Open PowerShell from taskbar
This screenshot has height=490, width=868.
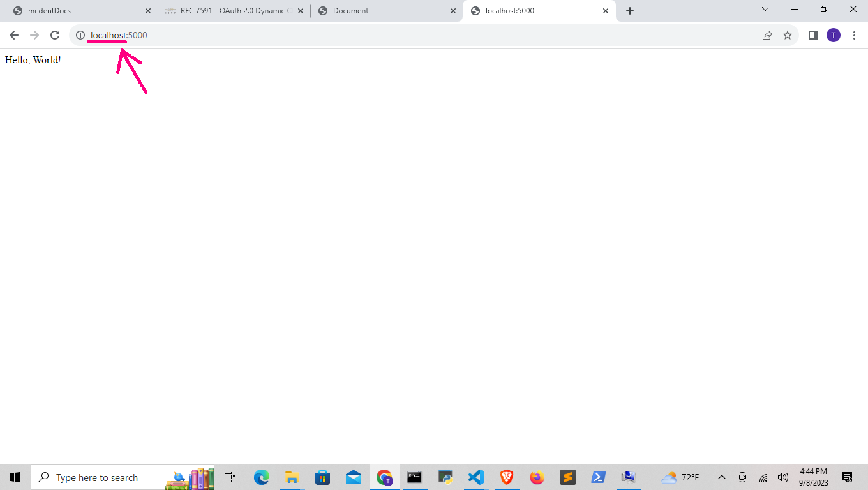[x=599, y=477]
